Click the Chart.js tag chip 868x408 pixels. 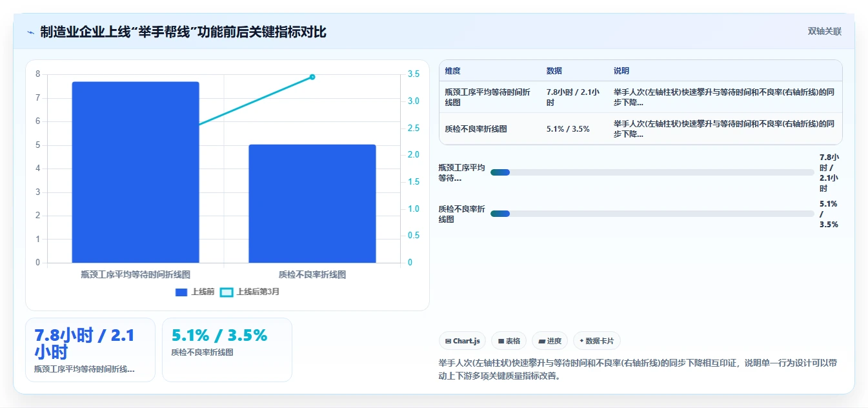463,341
